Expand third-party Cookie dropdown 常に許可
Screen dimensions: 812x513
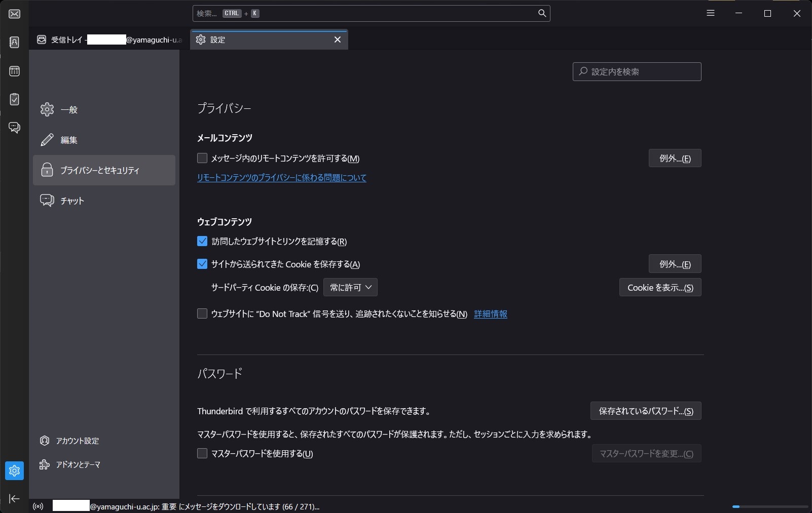[350, 287]
